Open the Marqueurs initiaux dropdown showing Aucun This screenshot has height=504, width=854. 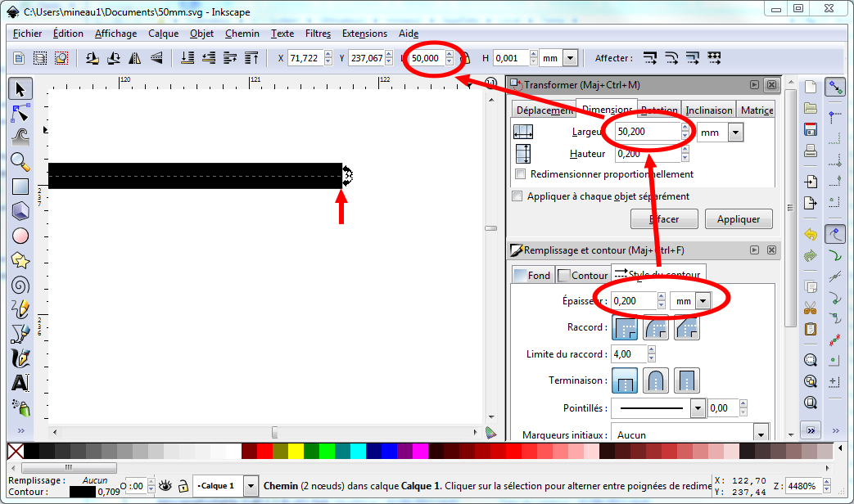coord(760,434)
